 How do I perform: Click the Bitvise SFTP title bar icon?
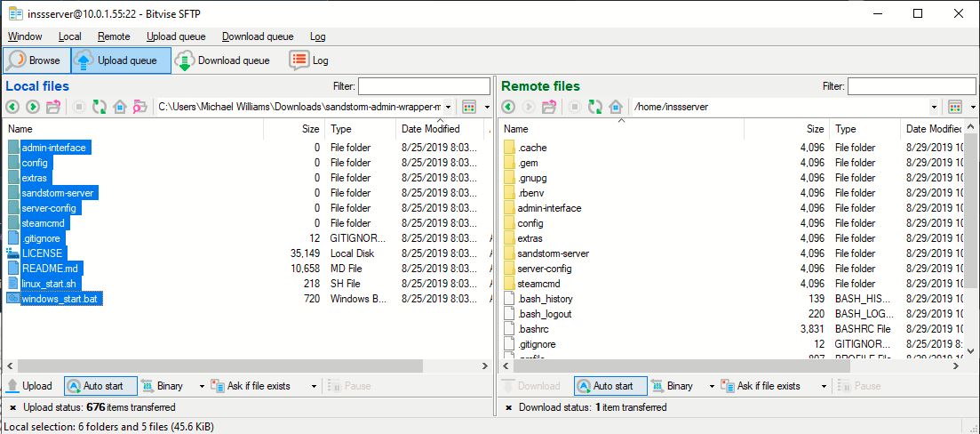click(15, 13)
